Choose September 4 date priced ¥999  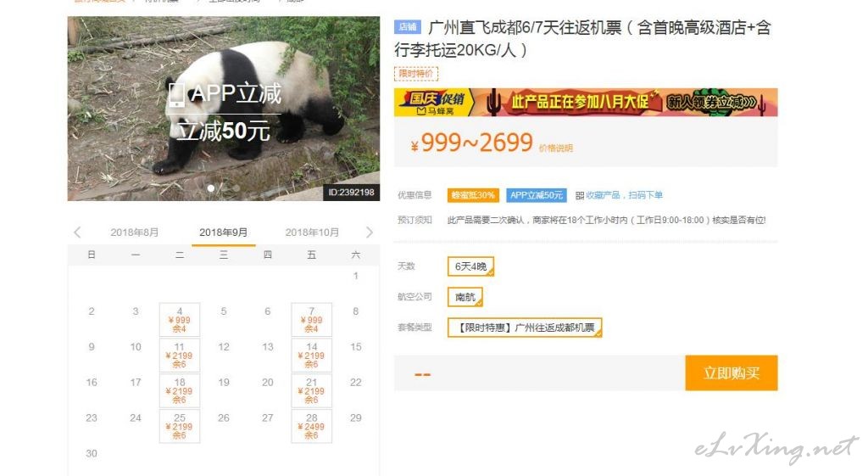tap(180, 320)
